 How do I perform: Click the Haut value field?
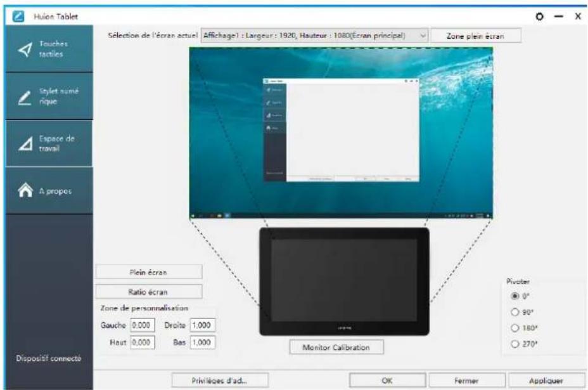tap(143, 342)
